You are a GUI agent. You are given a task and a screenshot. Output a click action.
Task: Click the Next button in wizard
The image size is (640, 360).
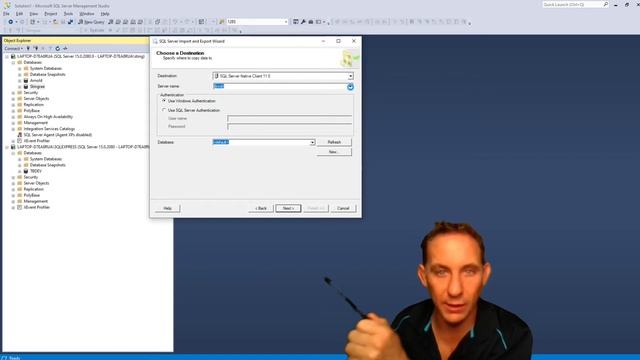point(288,208)
